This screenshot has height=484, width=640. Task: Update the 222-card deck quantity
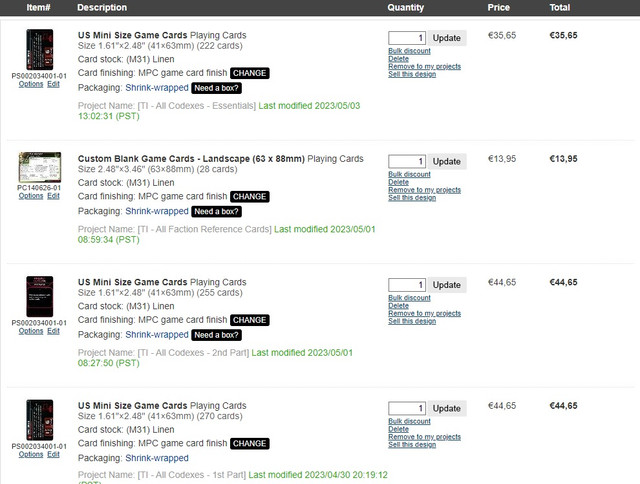click(x=447, y=38)
